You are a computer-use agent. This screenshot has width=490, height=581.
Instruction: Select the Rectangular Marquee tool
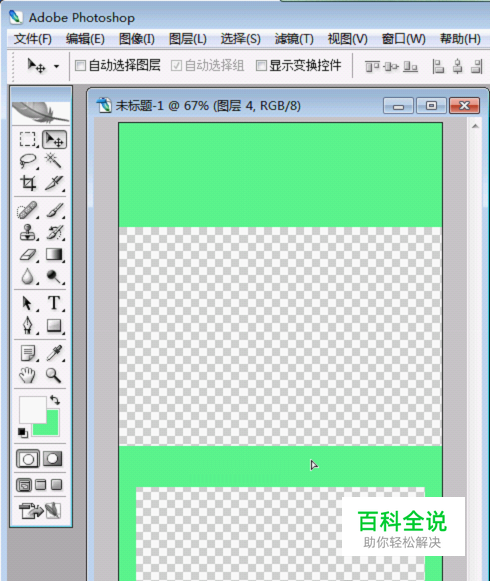click(28, 140)
